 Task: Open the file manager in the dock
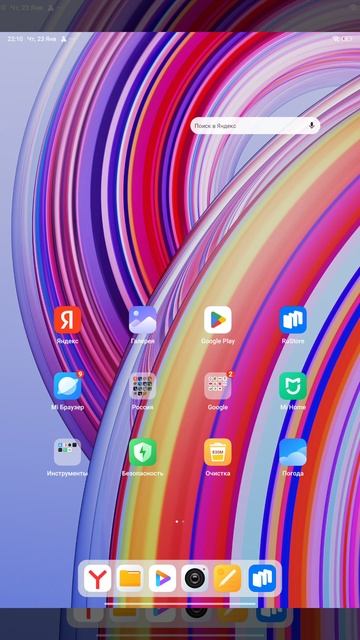point(130,578)
